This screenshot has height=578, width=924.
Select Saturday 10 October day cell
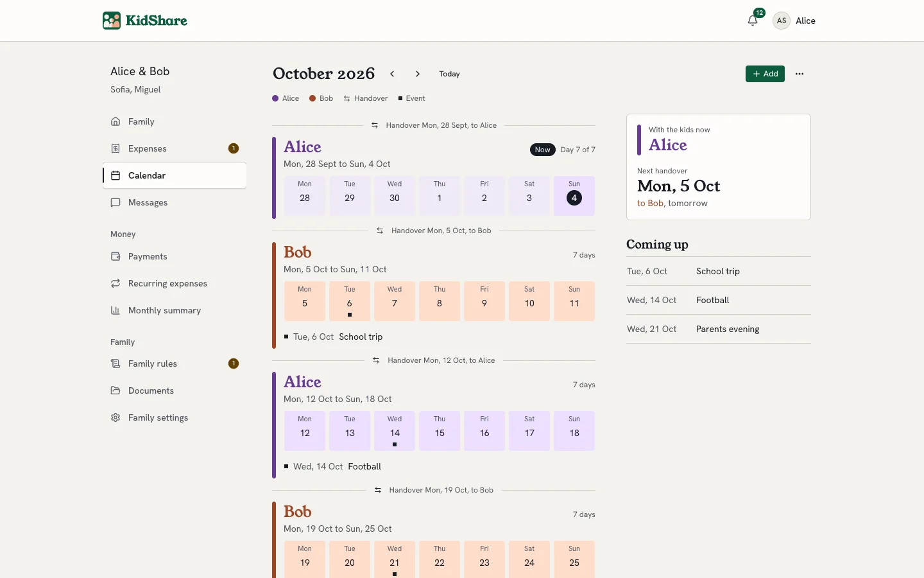pos(529,301)
